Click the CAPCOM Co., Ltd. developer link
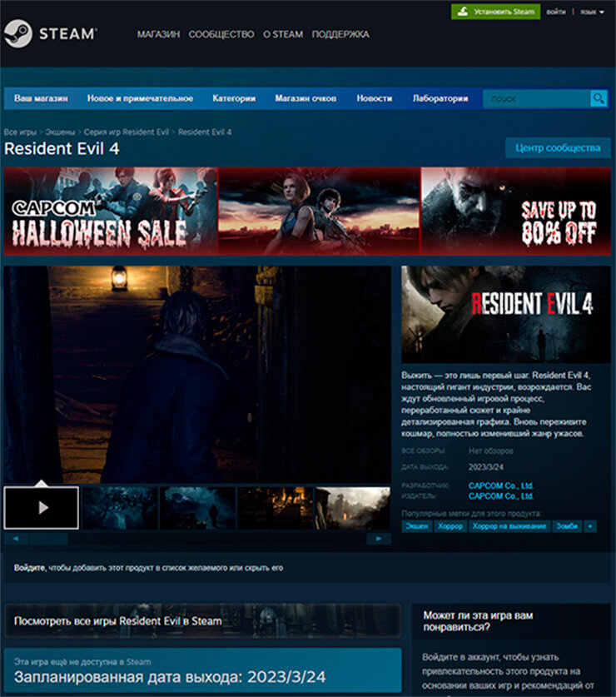The width and height of the screenshot is (616, 697). pyautogui.click(x=501, y=485)
